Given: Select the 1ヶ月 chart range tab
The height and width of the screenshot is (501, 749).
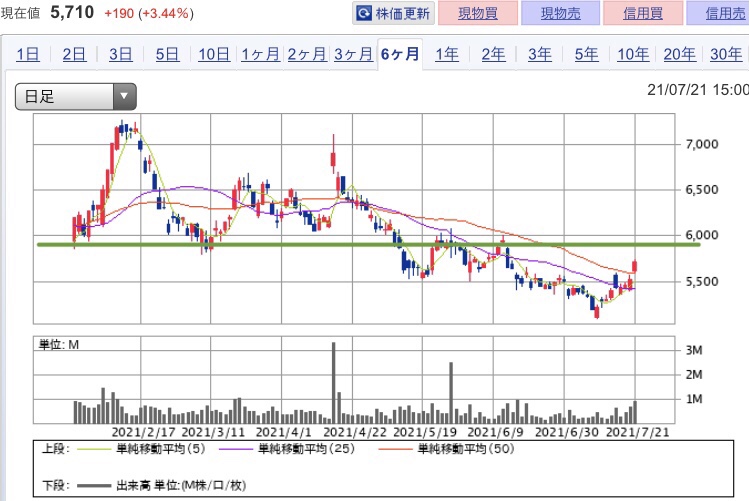Looking at the screenshot, I should click(261, 55).
